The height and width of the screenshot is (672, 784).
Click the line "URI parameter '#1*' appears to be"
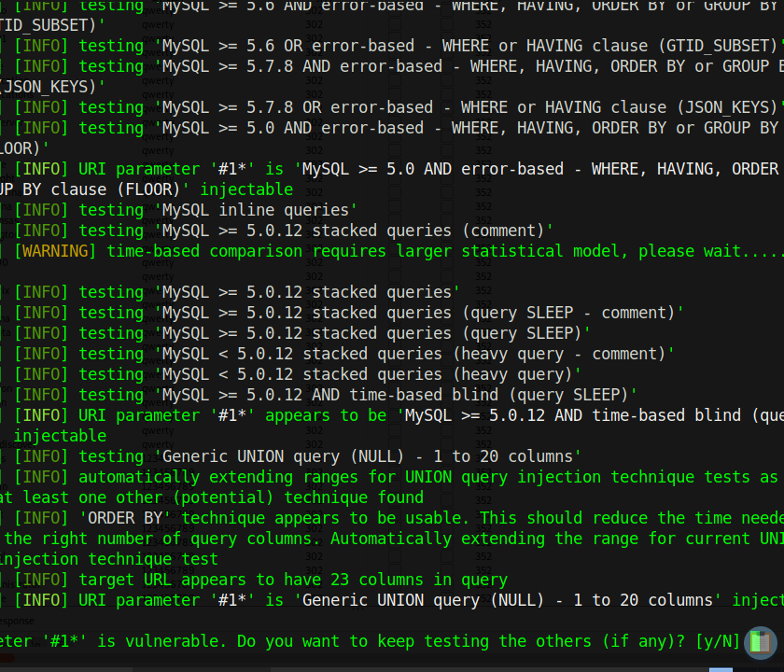coord(392,415)
